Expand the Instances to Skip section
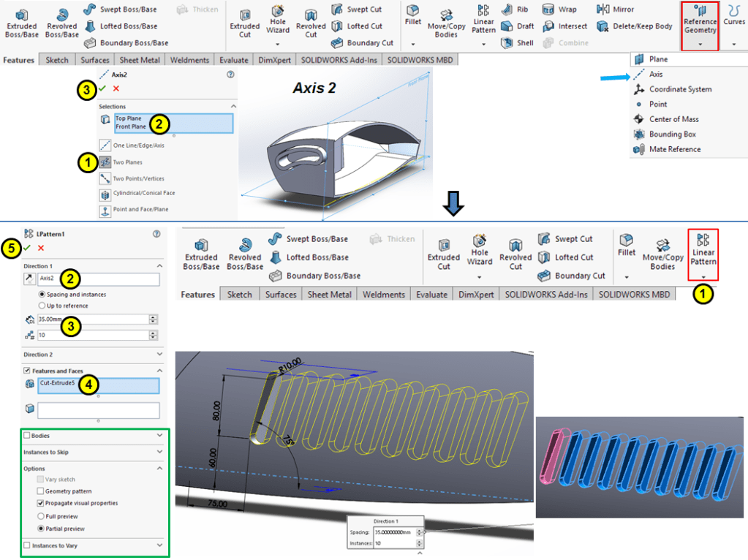Viewport: 748px width, 560px height. 159,453
